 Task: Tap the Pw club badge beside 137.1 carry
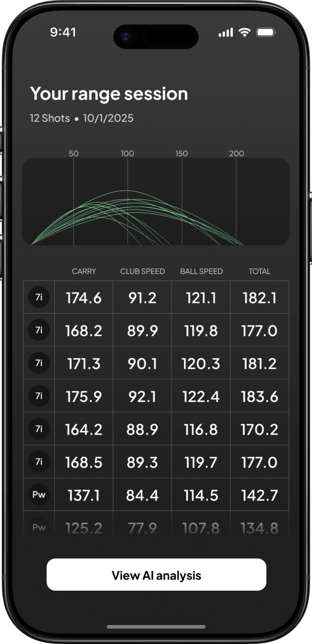pos(39,495)
